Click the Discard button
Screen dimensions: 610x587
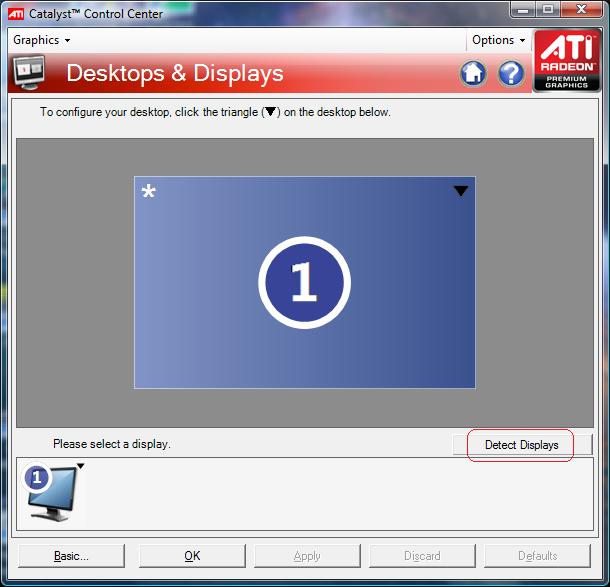pyautogui.click(x=422, y=556)
